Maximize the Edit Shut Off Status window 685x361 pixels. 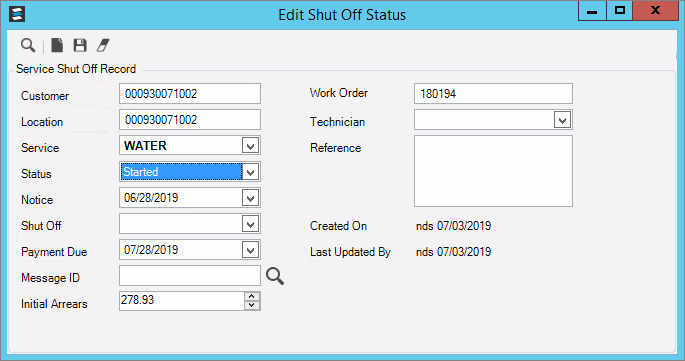click(x=619, y=11)
